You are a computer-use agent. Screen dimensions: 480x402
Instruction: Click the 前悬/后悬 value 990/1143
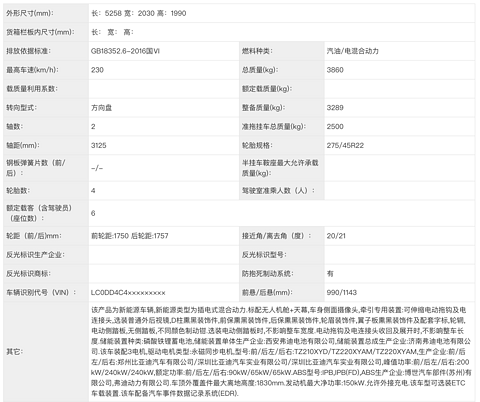click(x=342, y=293)
